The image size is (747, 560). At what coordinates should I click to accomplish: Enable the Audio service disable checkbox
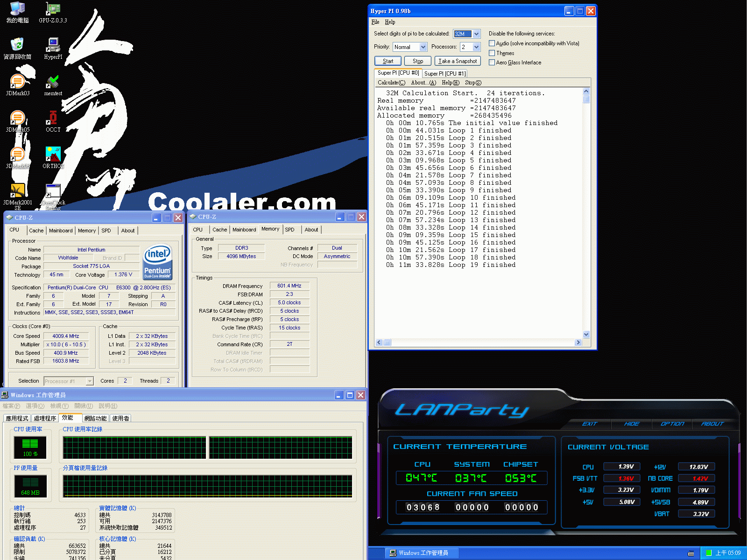[492, 43]
